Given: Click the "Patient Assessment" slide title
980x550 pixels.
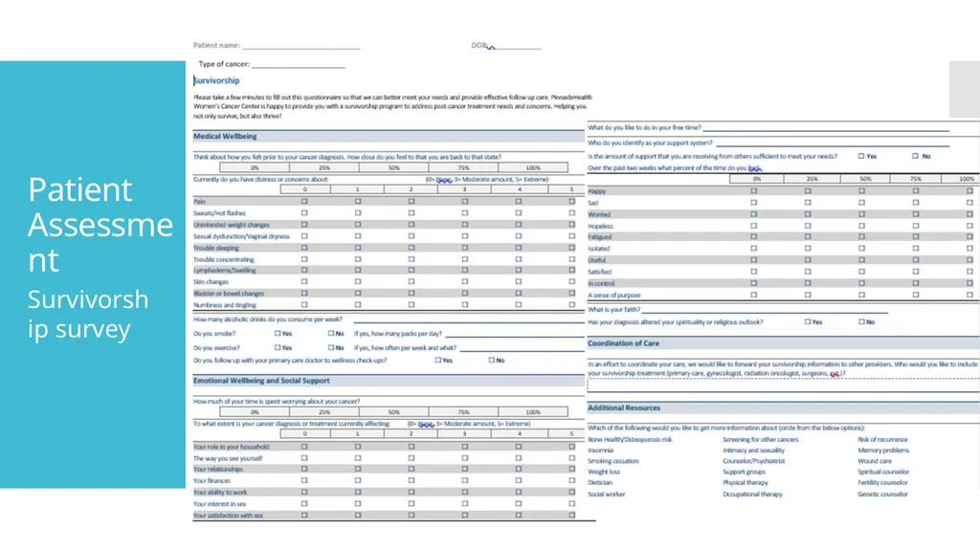Looking at the screenshot, I should [100, 225].
